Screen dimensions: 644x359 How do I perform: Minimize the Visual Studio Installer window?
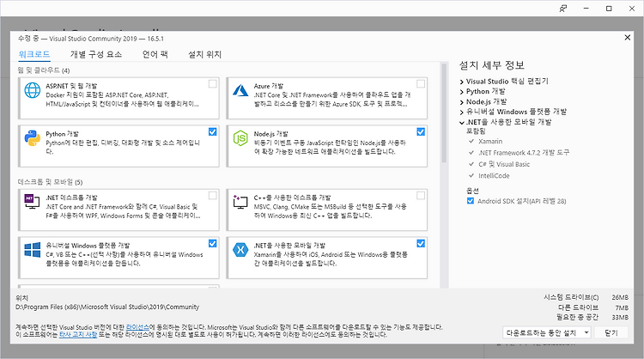click(586, 9)
